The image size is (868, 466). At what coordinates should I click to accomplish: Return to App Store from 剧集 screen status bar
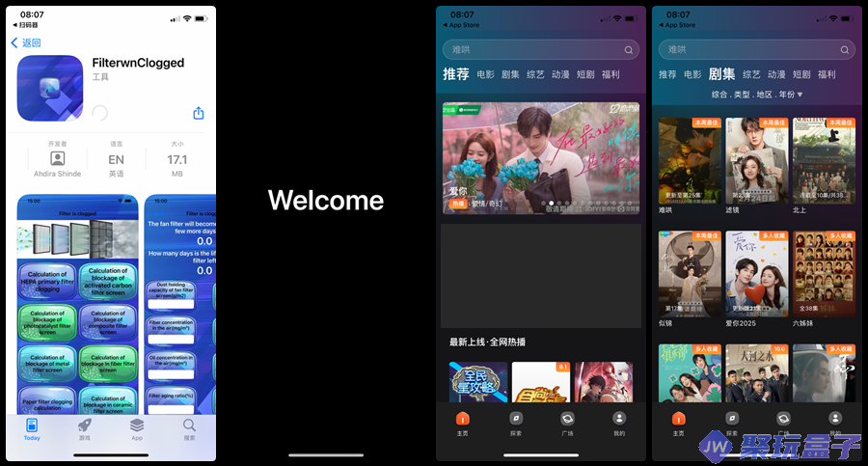coord(678,25)
